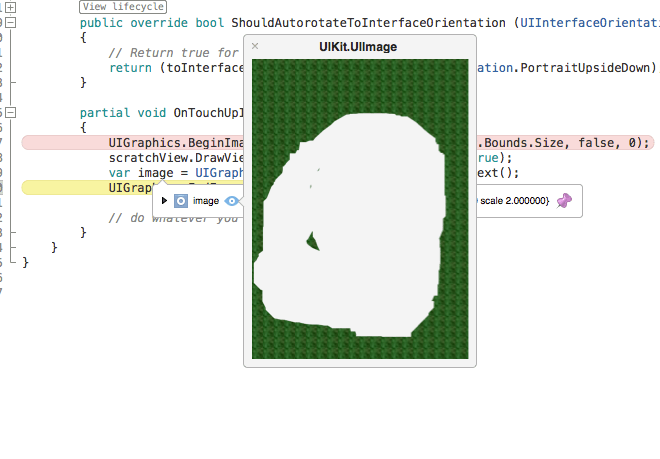Viewport: 660px width, 459px height.
Task: Expand the View lifecycle folded region
Action: (x=123, y=6)
